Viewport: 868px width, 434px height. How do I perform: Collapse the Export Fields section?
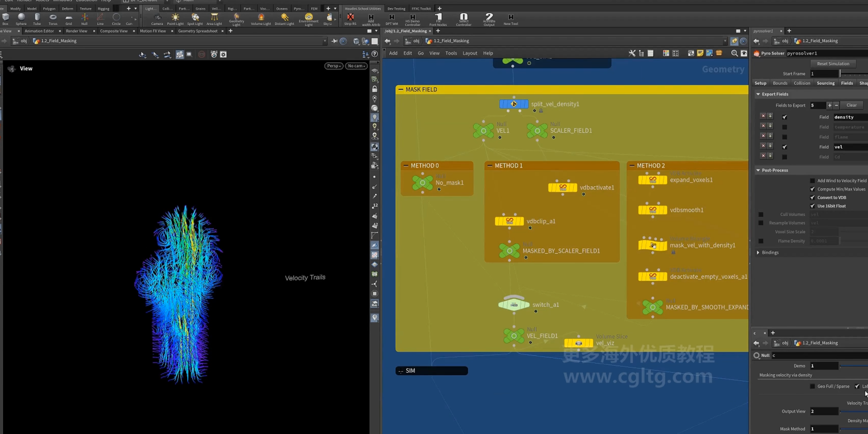(758, 94)
